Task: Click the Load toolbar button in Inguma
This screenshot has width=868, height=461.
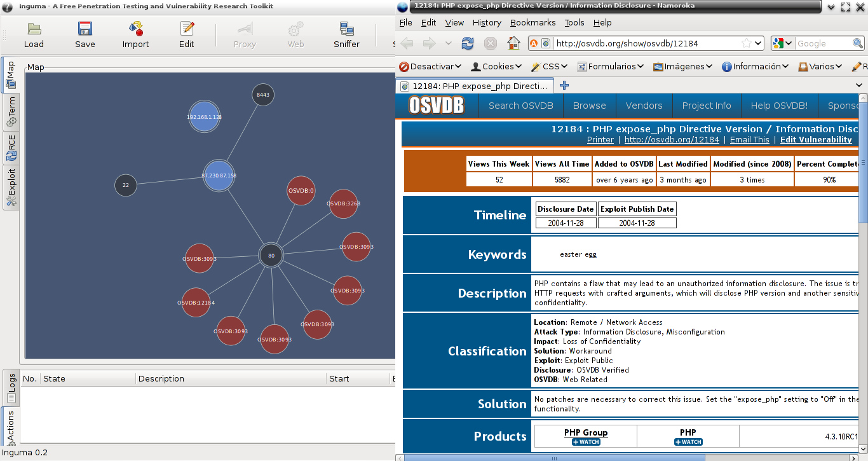Action: click(34, 36)
